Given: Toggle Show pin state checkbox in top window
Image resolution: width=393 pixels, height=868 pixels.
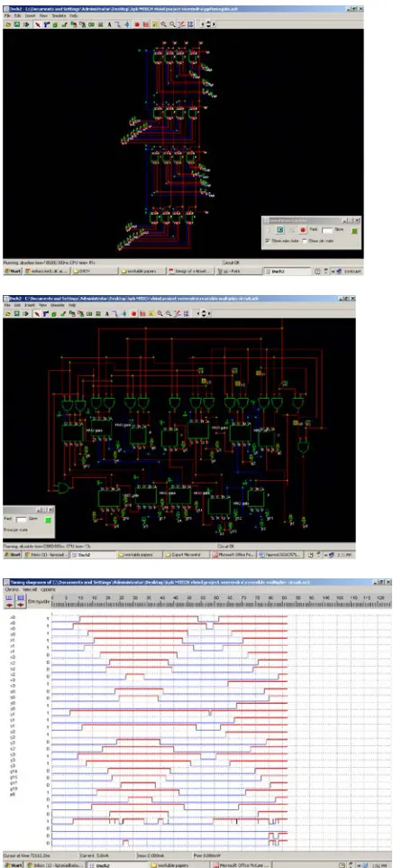Looking at the screenshot, I should pos(305,241).
